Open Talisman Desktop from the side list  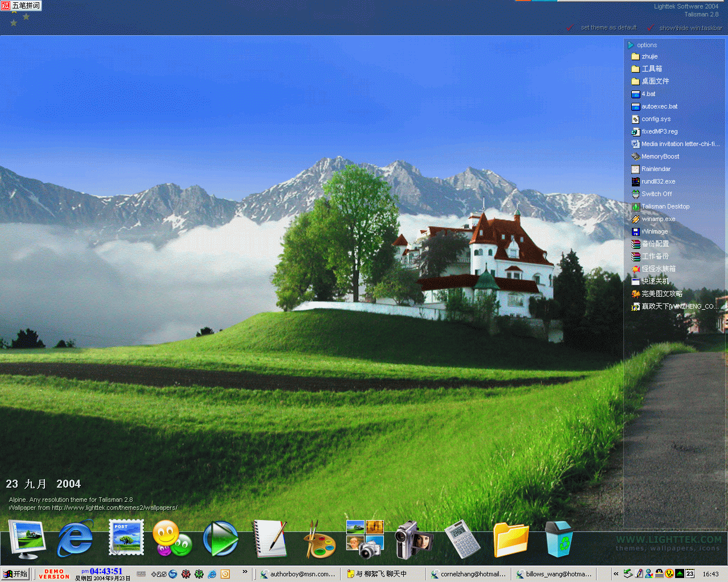click(x=665, y=206)
